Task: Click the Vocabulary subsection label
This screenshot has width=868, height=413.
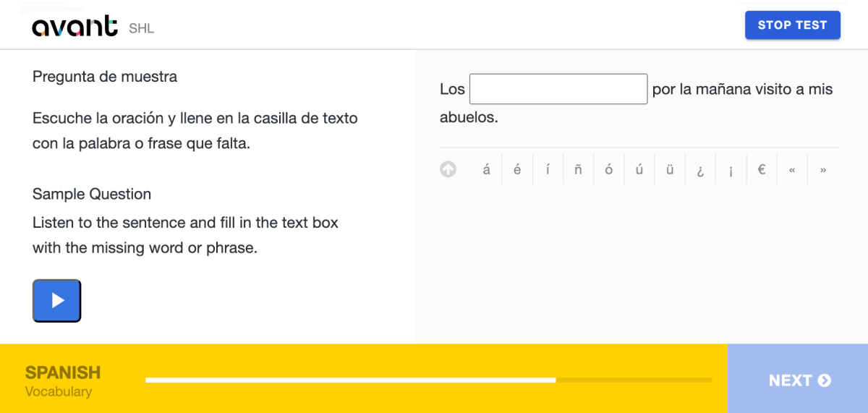Action: [x=59, y=392]
